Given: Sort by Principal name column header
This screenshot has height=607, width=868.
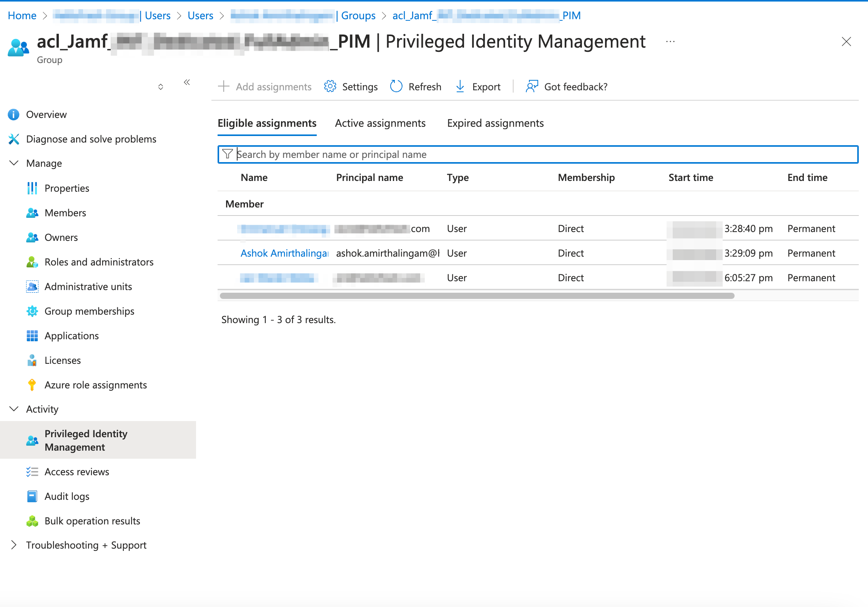Looking at the screenshot, I should [369, 177].
